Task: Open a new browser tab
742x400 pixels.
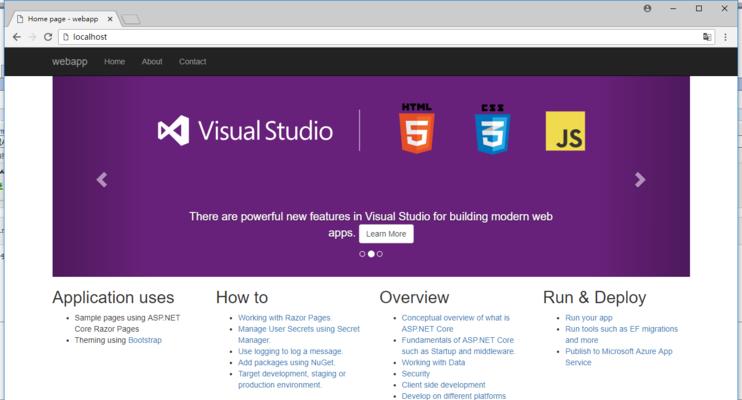Action: tap(130, 19)
